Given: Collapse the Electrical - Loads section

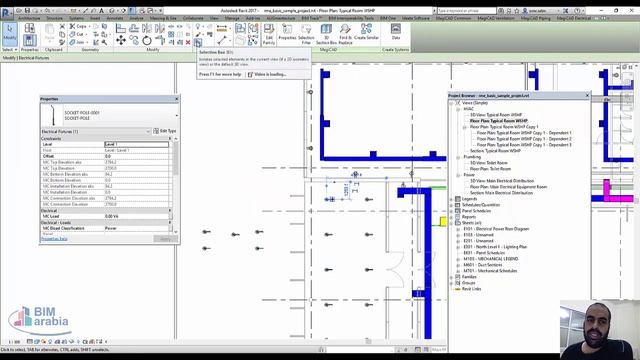Looking at the screenshot, I should [x=170, y=223].
